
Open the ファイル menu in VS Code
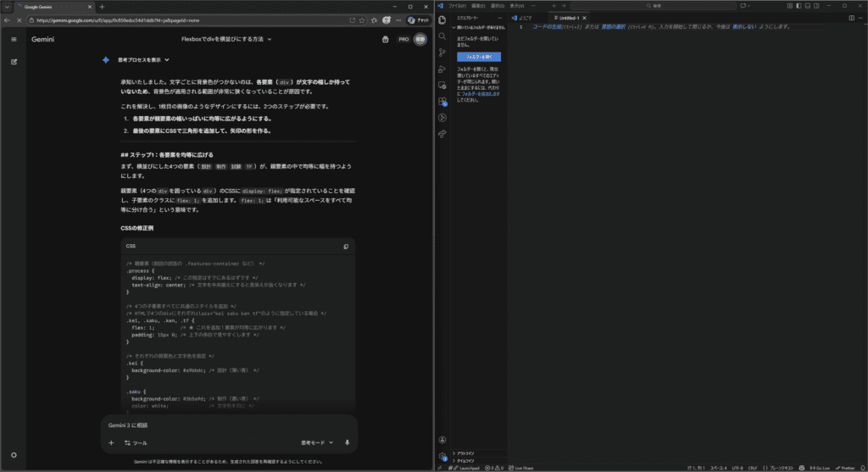click(457, 6)
